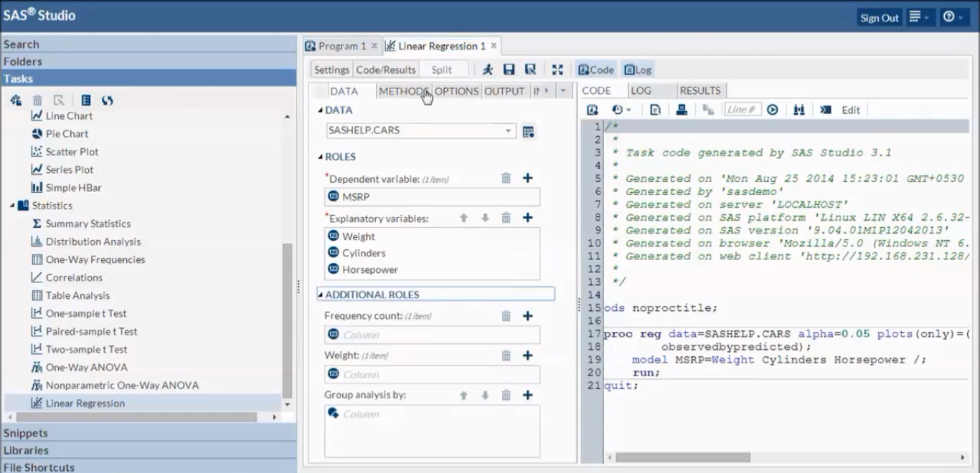980x473 pixels.
Task: Click the document icon in code toolbar
Action: [655, 110]
